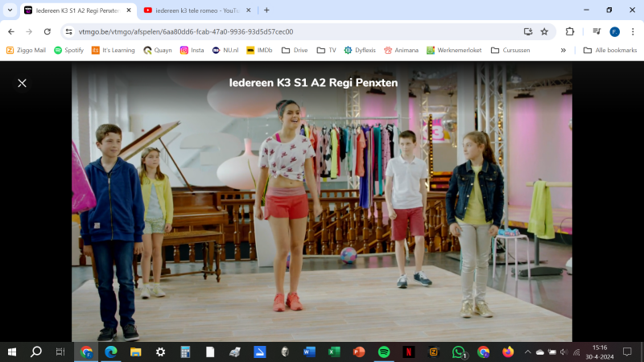Open Netflix from the taskbar

coord(409,352)
